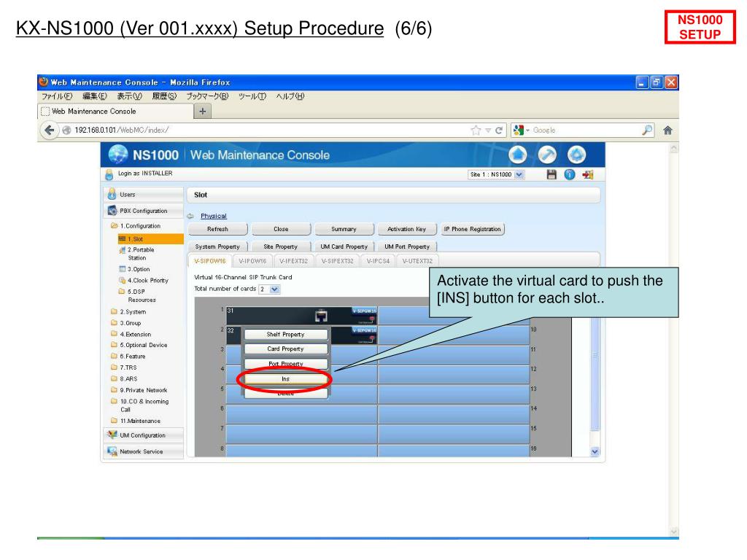Image resolution: width=747 pixels, height=560 pixels.
Task: Switch to V-IPEXT32 tab
Action: click(293, 261)
